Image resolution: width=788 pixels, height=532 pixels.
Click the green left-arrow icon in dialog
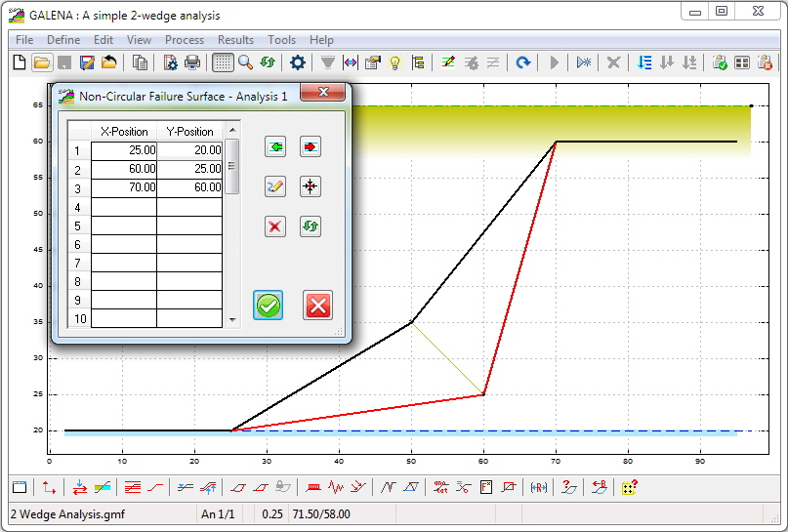point(275,146)
